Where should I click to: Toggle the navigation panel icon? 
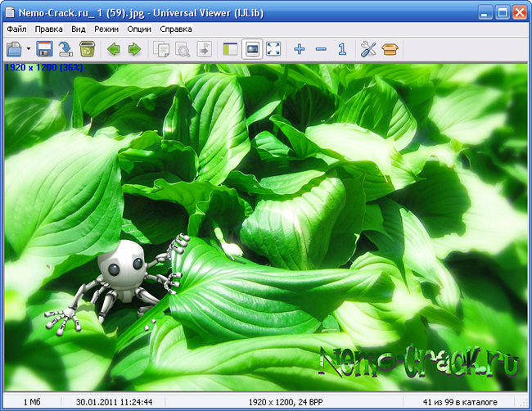pos(230,49)
